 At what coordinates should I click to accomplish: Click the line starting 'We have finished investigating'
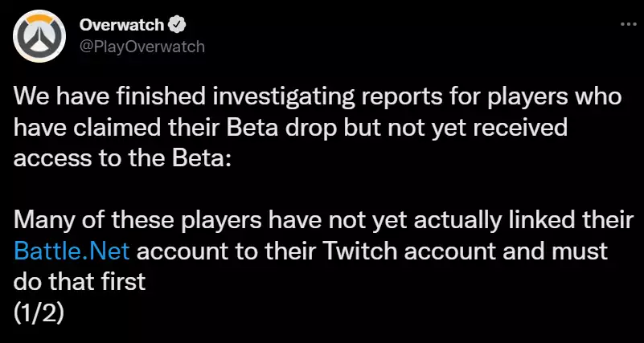click(318, 96)
